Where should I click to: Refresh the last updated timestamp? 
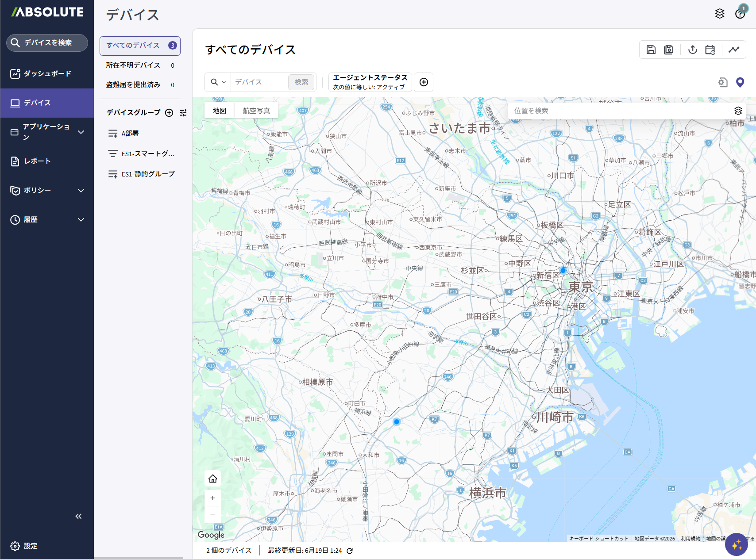tap(350, 551)
